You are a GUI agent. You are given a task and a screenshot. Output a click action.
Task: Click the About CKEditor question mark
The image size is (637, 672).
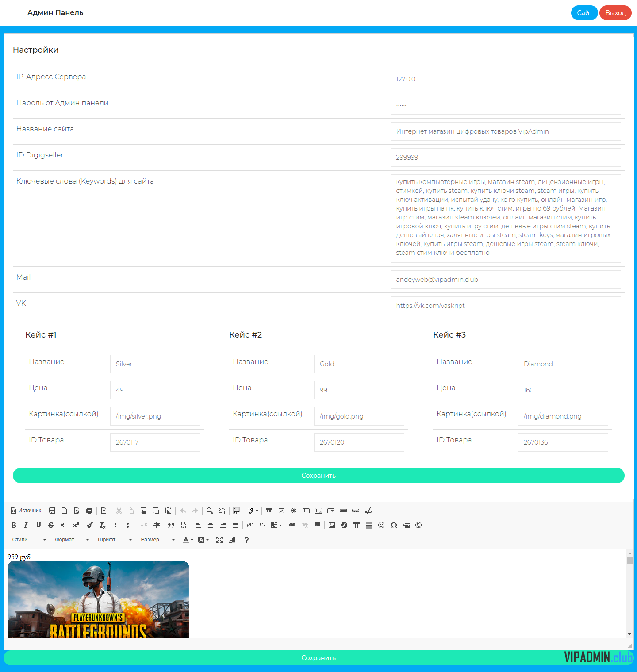246,540
